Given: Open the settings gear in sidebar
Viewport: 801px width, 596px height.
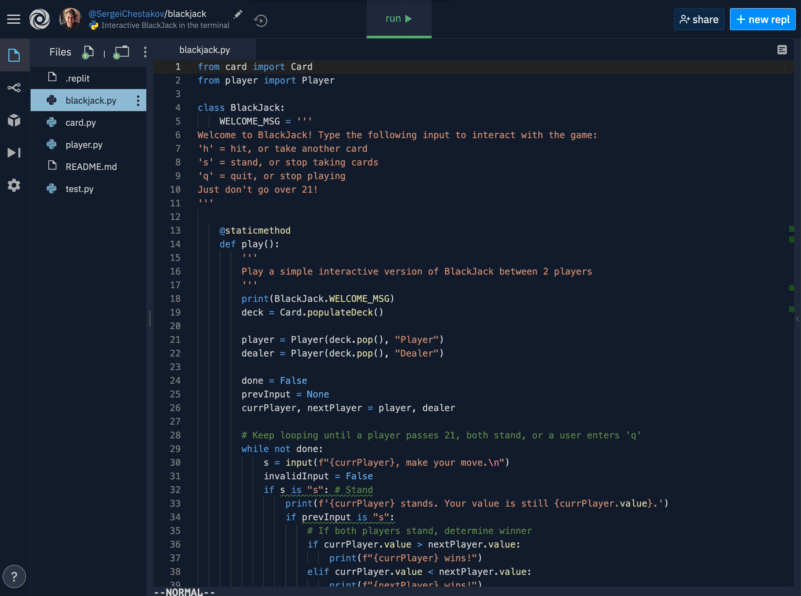Looking at the screenshot, I should 14,185.
